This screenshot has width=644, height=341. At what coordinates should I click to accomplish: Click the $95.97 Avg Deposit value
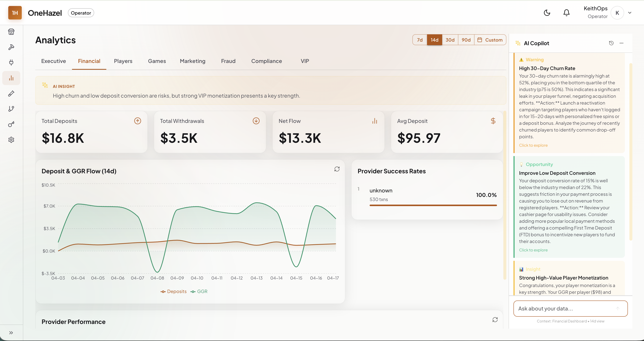point(419,138)
